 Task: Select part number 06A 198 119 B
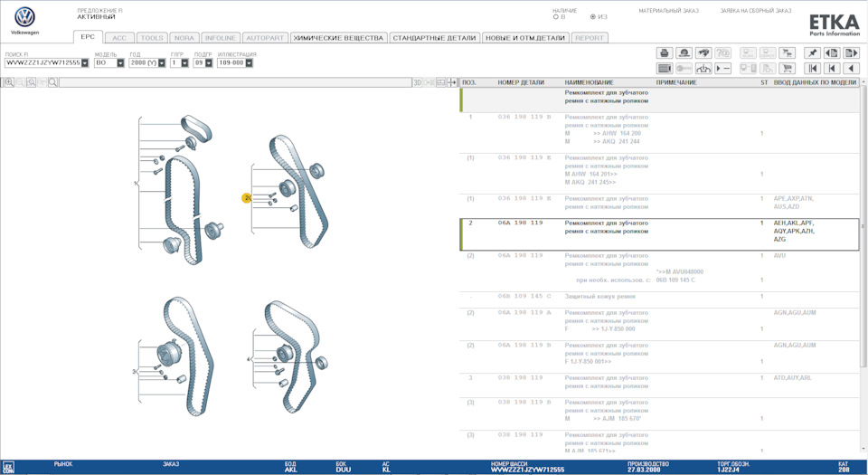point(524,346)
